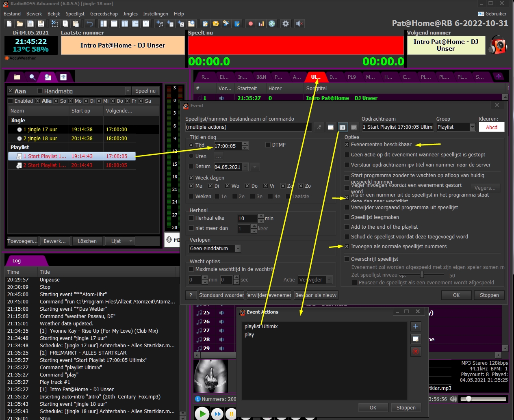Screen dimensions: 514x420
Task: Check 'Speellijst leegmaken' option
Action: point(347,217)
